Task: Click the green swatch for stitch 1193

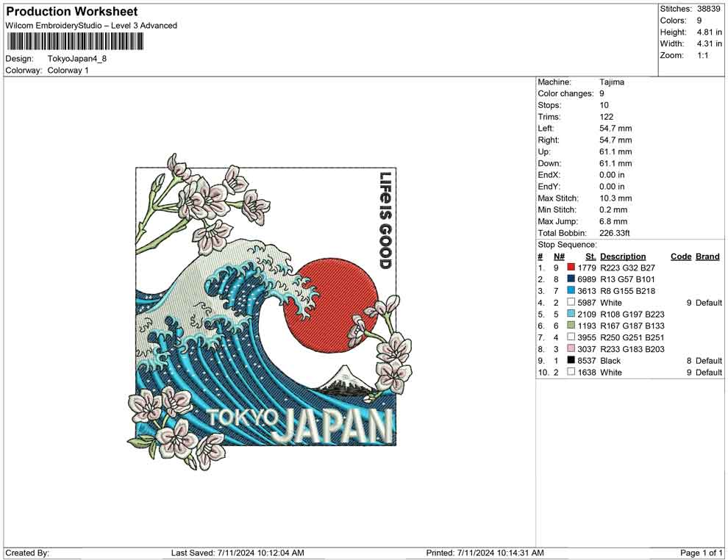Action: (x=571, y=326)
